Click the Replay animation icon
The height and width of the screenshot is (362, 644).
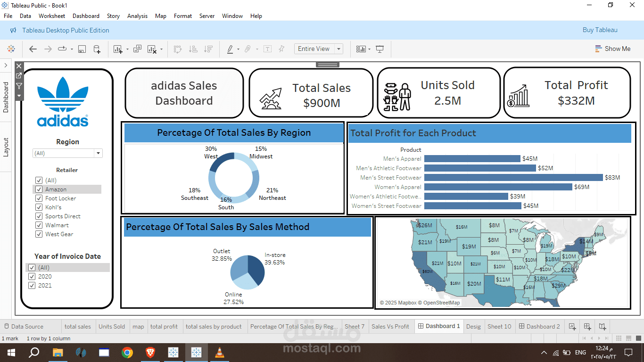pyautogui.click(x=62, y=49)
